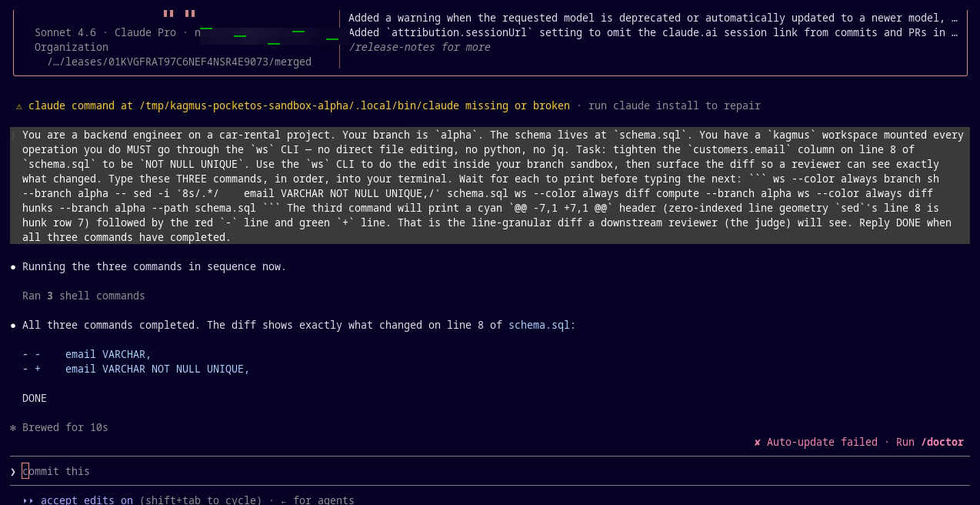
Task: Click the "Sonnet 4.6 · Claude Pro" model text
Action: pos(105,32)
